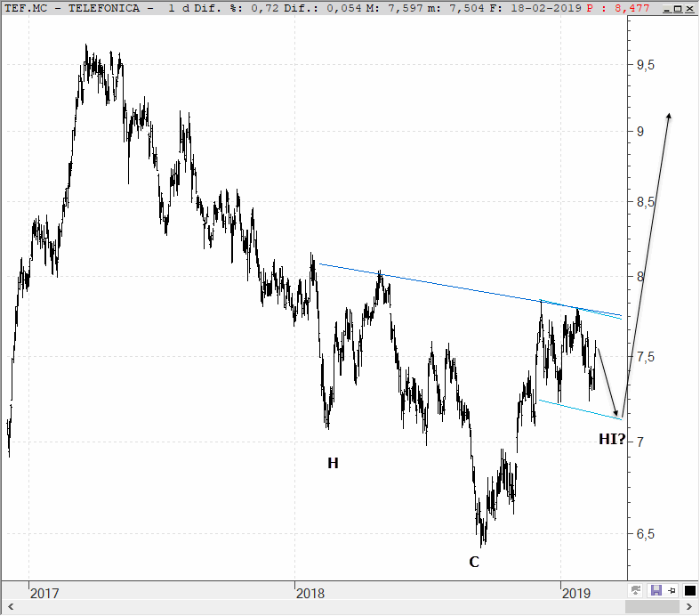Click the red 'P : 8,477' price readout

[x=618, y=8]
